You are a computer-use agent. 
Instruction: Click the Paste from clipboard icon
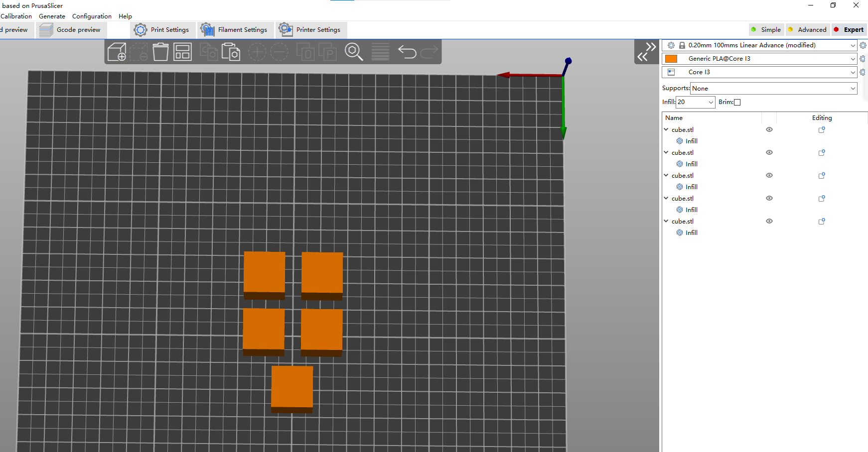[231, 52]
